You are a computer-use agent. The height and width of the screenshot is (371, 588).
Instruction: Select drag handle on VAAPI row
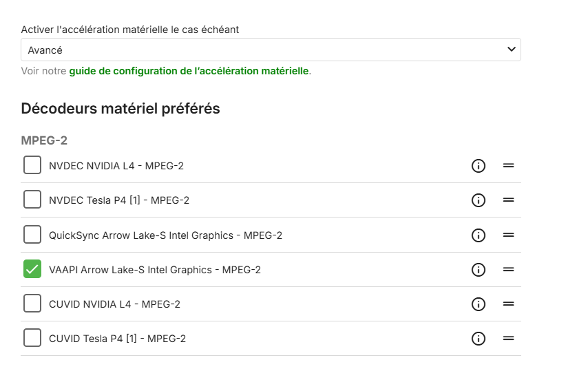coord(509,269)
